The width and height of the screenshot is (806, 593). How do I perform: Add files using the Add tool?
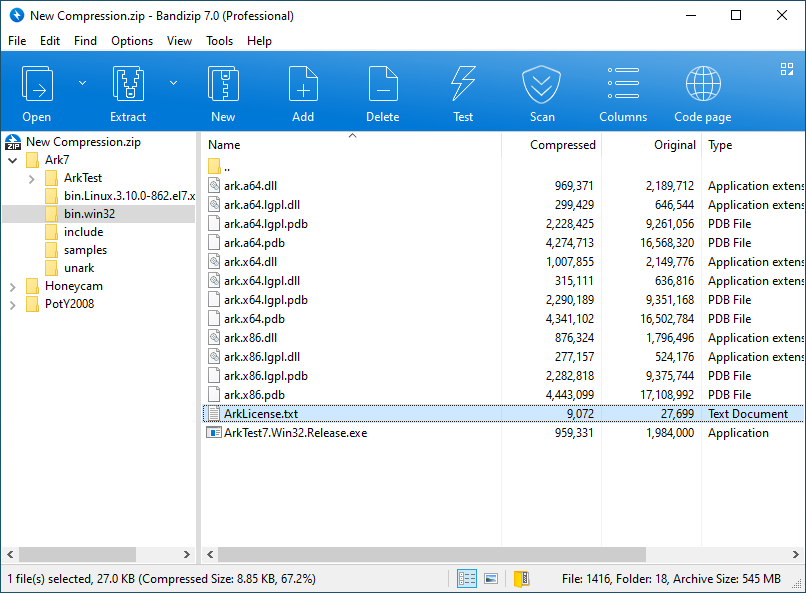[302, 90]
